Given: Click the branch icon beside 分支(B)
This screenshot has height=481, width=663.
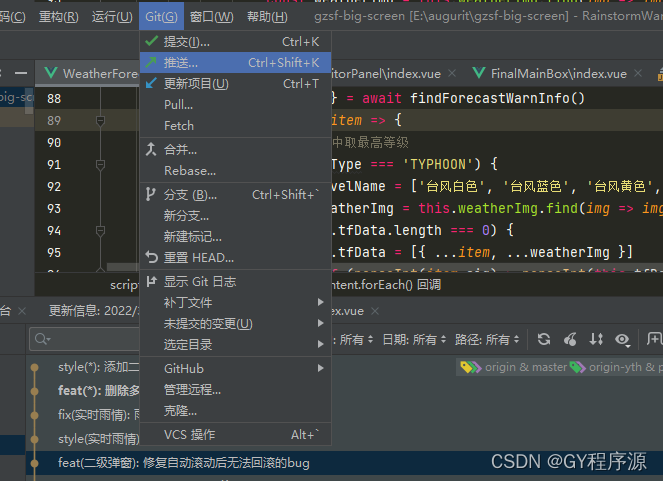Looking at the screenshot, I should pyautogui.click(x=151, y=194).
